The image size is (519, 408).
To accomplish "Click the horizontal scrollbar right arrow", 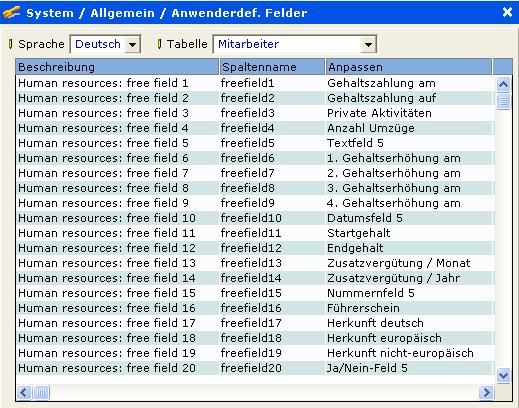I will click(486, 392).
